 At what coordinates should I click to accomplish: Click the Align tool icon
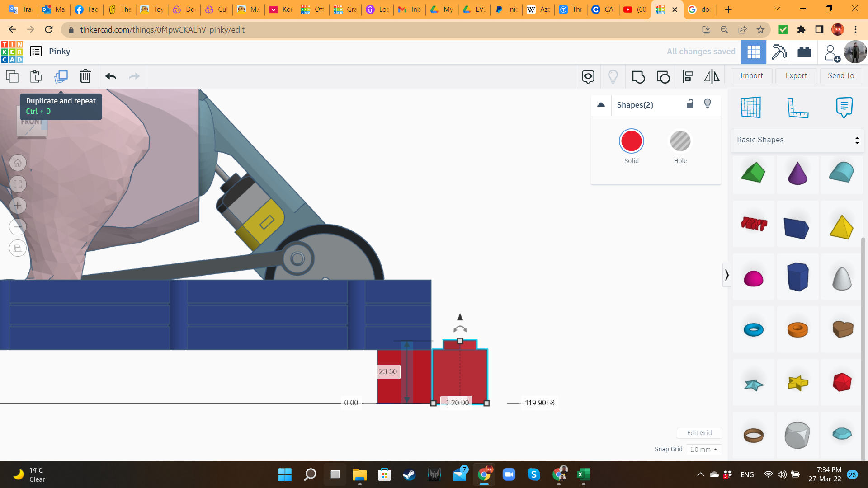(688, 77)
